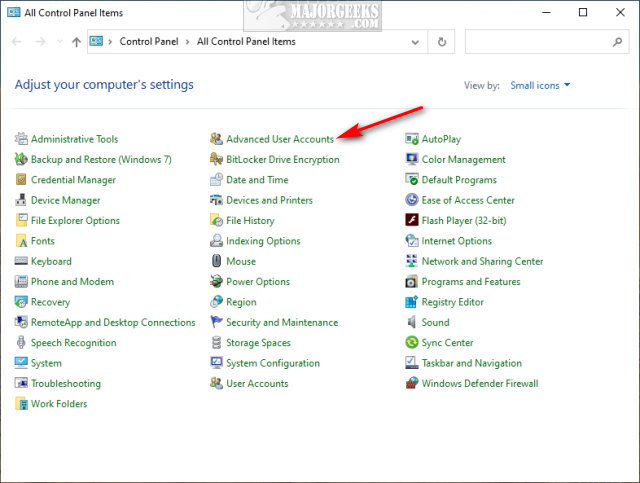Viewport: 640px width, 483px height.
Task: Click Control Panel in the address breadcrumb
Action: pyautogui.click(x=149, y=42)
